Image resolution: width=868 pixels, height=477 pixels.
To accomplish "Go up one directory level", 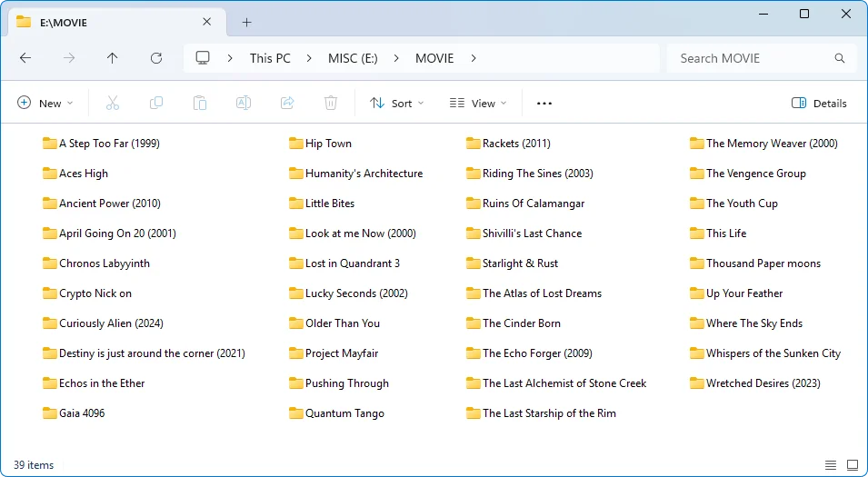I will pyautogui.click(x=113, y=58).
